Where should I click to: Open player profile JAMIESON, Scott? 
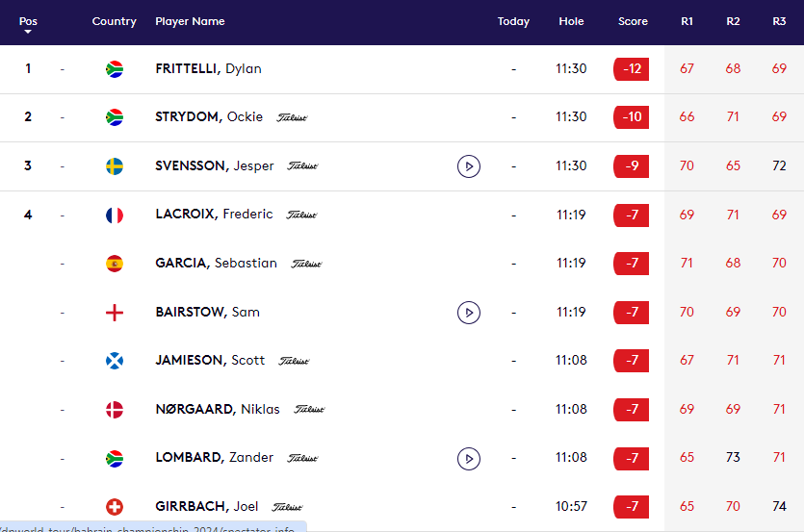(x=210, y=361)
